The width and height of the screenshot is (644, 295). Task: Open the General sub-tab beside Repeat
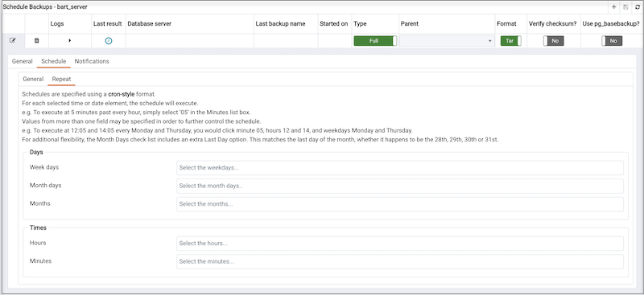point(33,79)
